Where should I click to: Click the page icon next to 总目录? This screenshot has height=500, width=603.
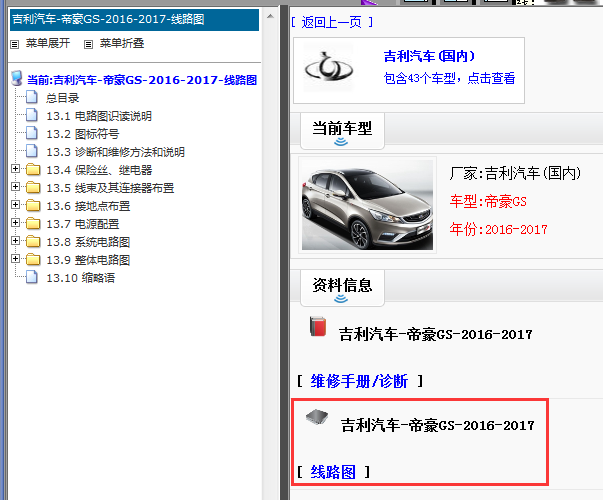click(32, 97)
